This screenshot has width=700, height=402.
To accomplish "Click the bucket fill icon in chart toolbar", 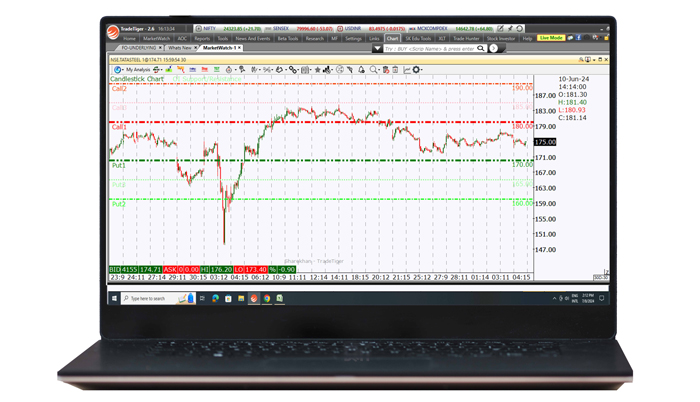I will [278, 70].
